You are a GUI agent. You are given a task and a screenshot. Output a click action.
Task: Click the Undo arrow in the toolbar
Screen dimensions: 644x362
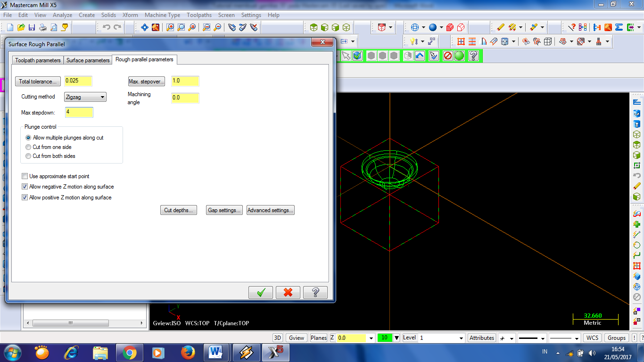(x=107, y=27)
